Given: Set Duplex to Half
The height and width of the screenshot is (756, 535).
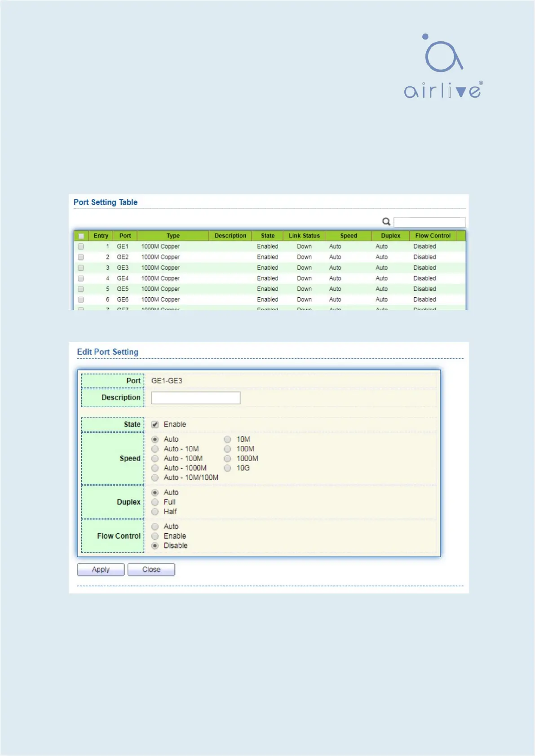Looking at the screenshot, I should 155,512.
